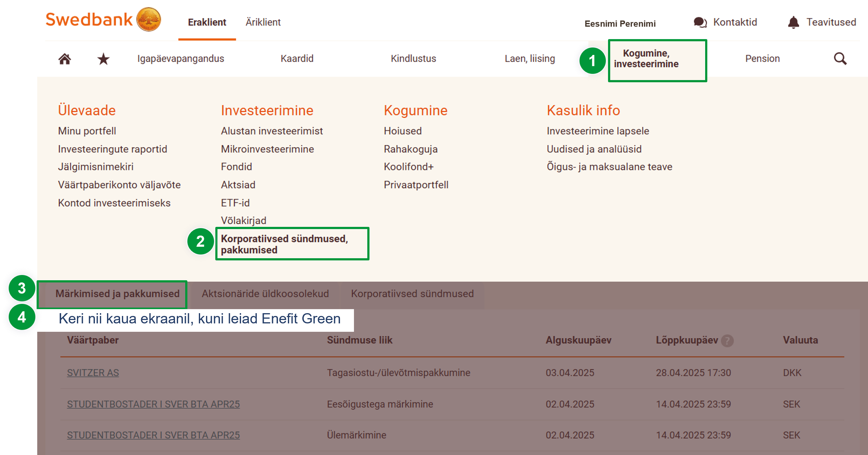The width and height of the screenshot is (868, 455).
Task: Open the Igapäevapangandus menu
Action: click(x=181, y=59)
